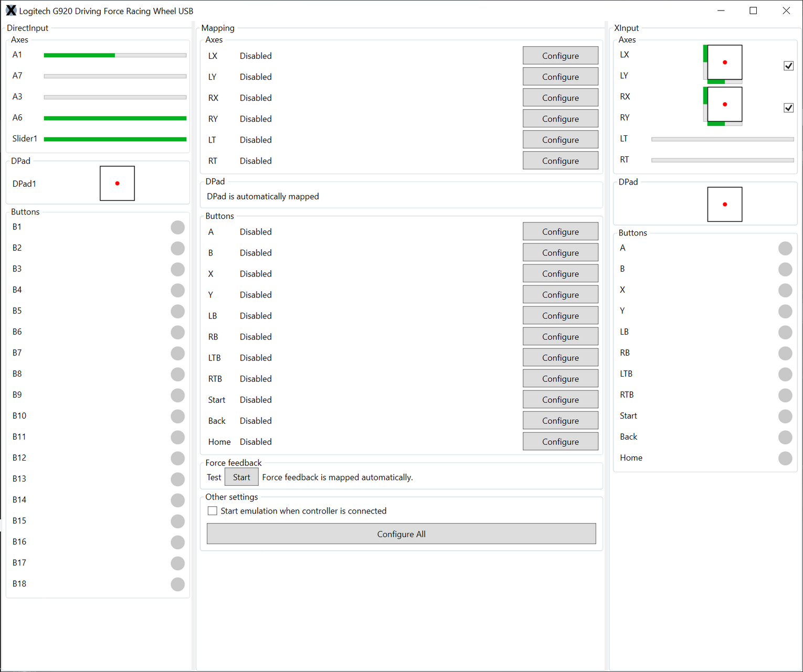Configure the RX axis mapping

pyautogui.click(x=561, y=98)
